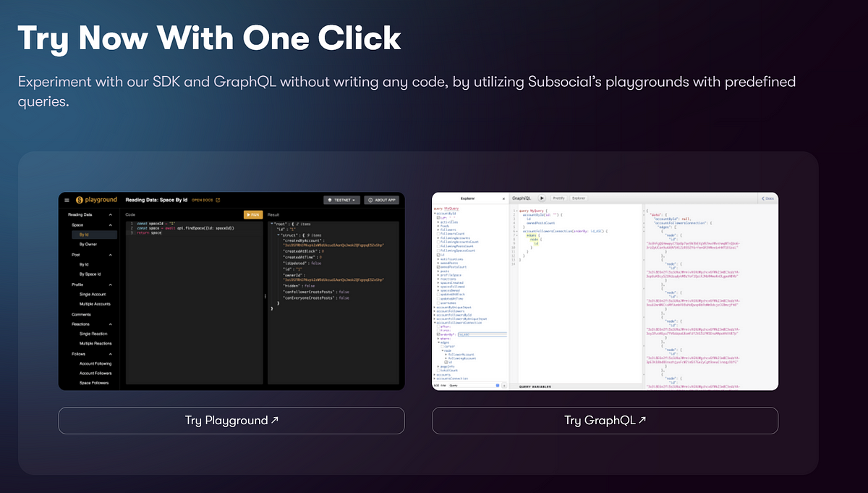Click the GraphiQL execute query play button

[542, 198]
